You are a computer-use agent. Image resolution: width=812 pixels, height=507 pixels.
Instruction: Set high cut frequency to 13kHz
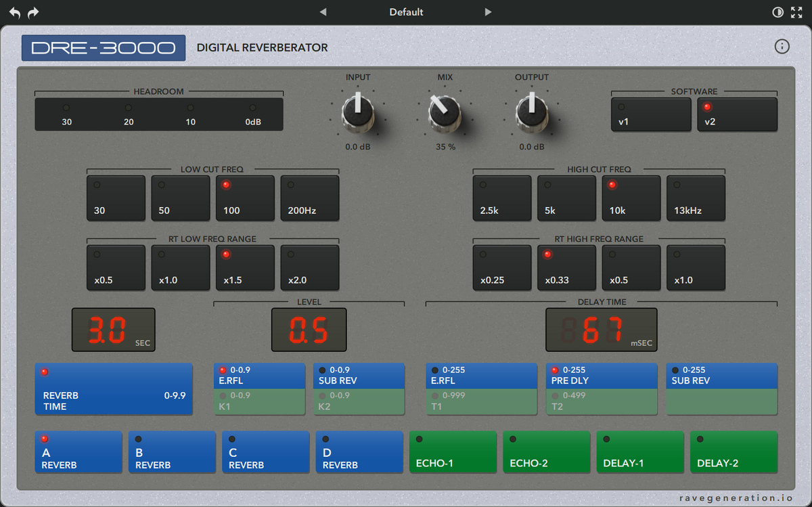696,198
